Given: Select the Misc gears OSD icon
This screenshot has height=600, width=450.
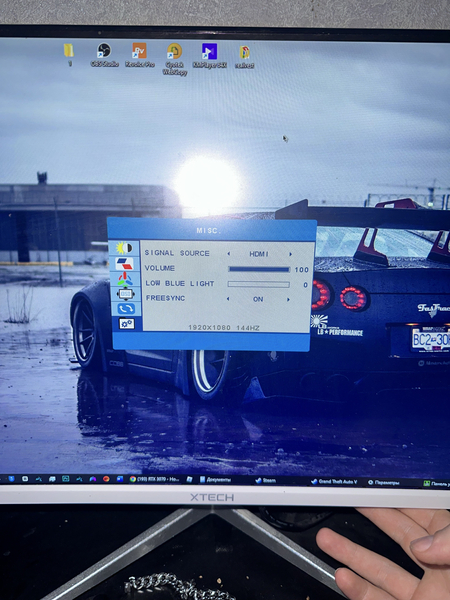Looking at the screenshot, I should (x=126, y=324).
